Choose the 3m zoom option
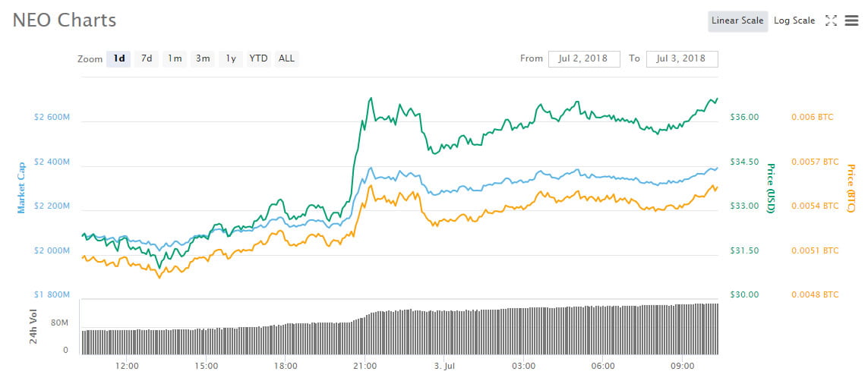 point(203,58)
